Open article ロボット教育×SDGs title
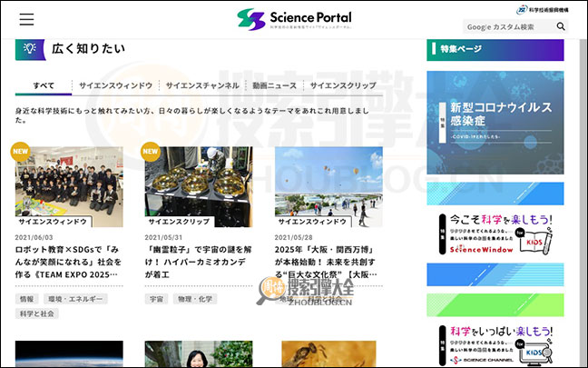 (x=68, y=262)
